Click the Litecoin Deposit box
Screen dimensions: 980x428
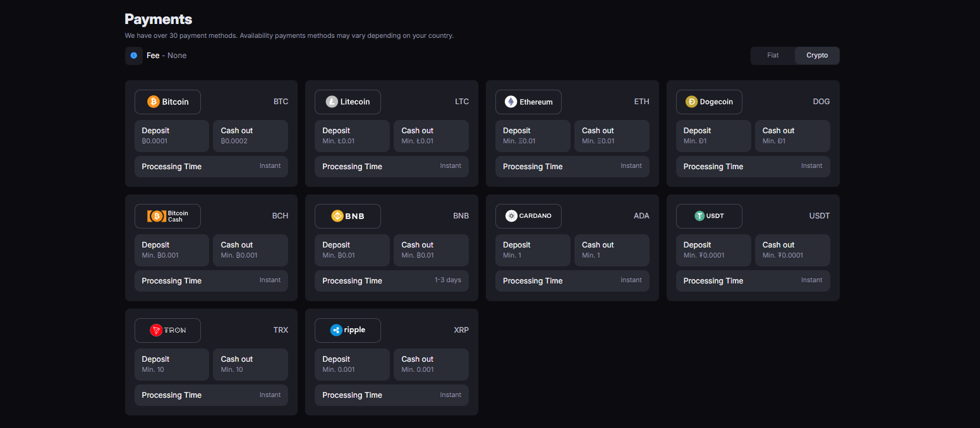[352, 136]
